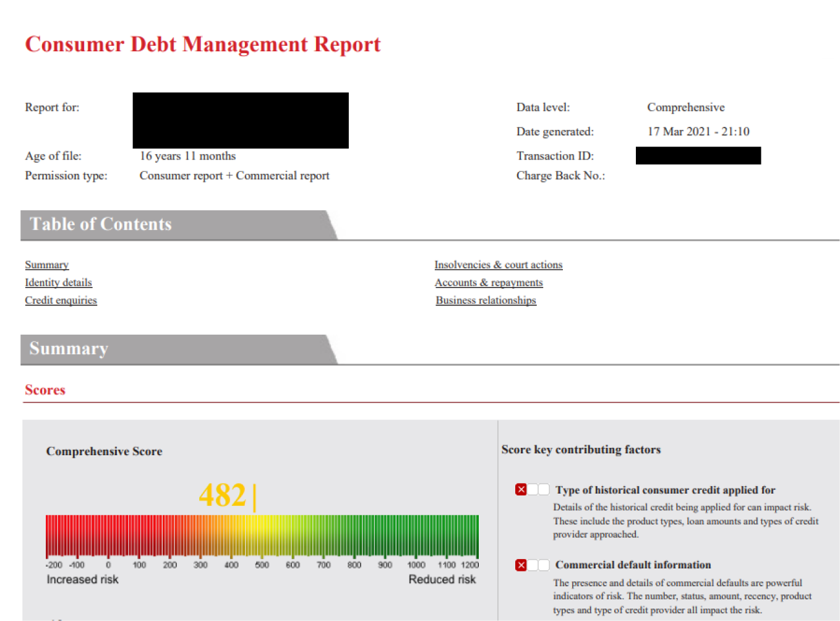840x621 pixels.
Task: Click the grey Summary section header banner
Action: [69, 349]
